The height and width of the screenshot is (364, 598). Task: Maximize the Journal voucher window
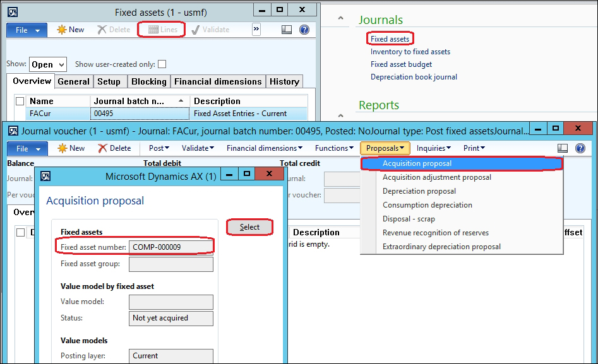coord(555,129)
